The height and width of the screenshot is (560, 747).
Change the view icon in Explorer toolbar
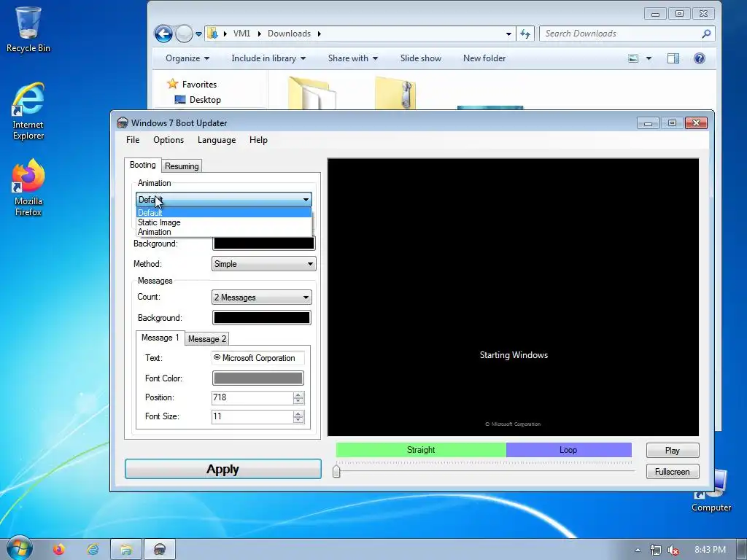(633, 58)
